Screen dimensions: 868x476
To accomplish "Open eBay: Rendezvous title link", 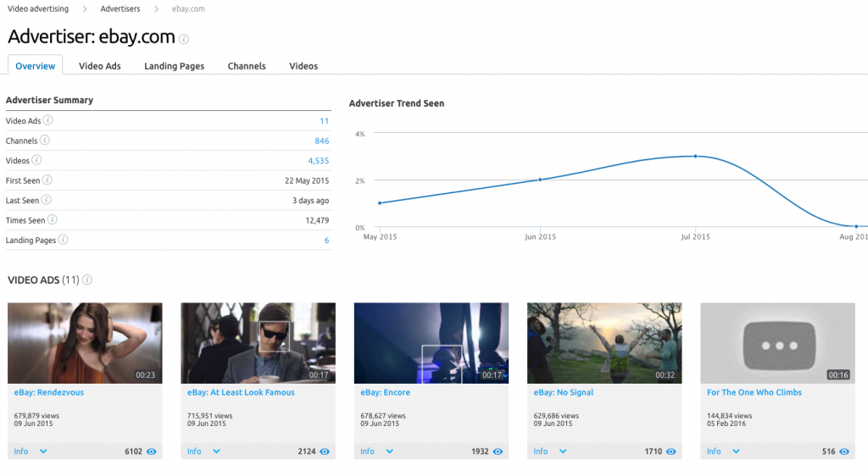I will 48,392.
